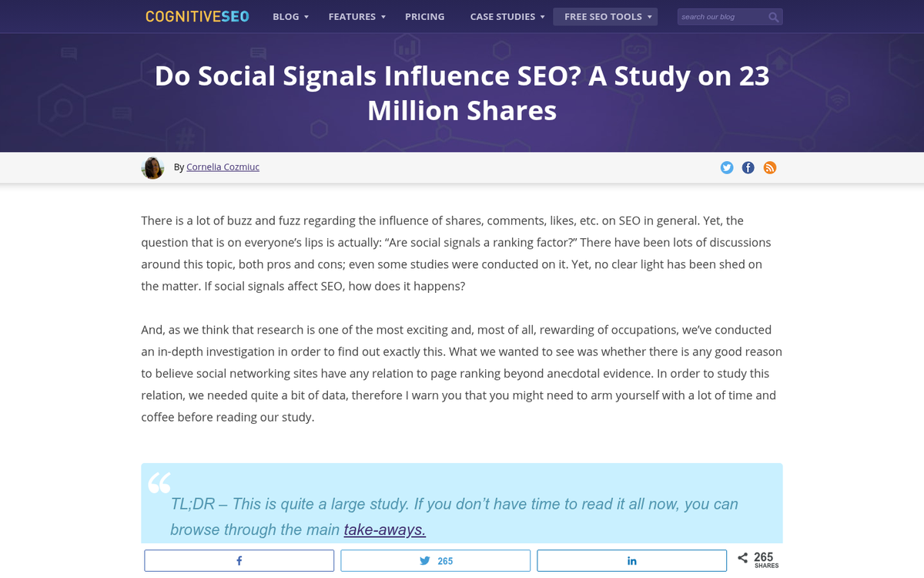Viewport: 924px width, 578px height.
Task: Open the Facebook profile icon
Action: point(748,167)
